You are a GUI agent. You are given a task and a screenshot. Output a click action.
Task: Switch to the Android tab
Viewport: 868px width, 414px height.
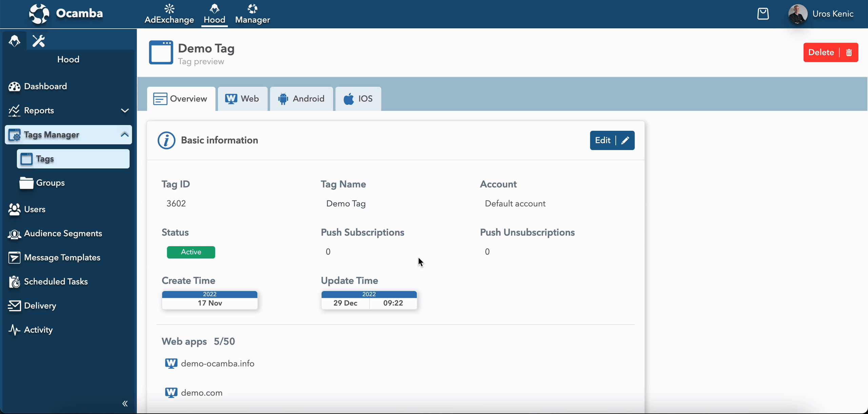point(301,99)
